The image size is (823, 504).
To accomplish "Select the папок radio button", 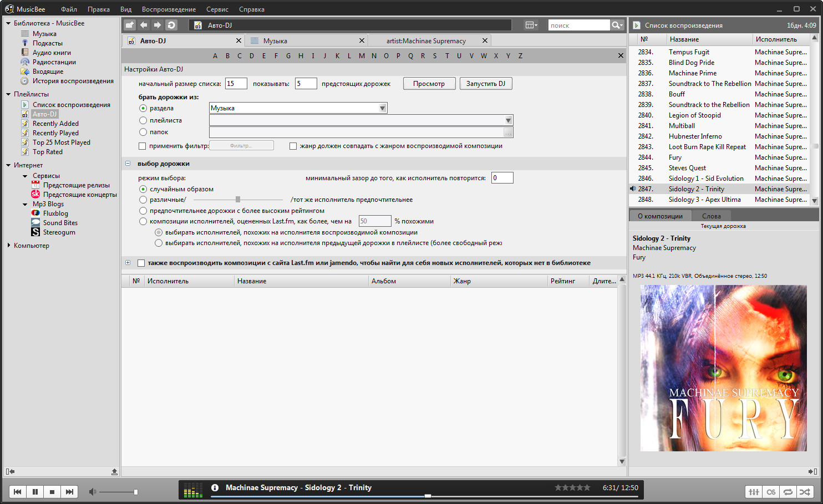I will [143, 132].
